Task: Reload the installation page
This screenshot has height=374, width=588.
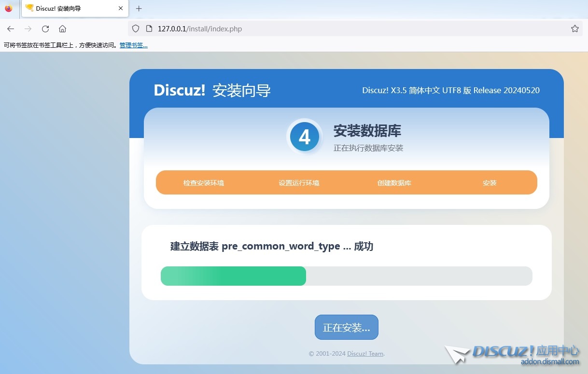Action: point(45,29)
